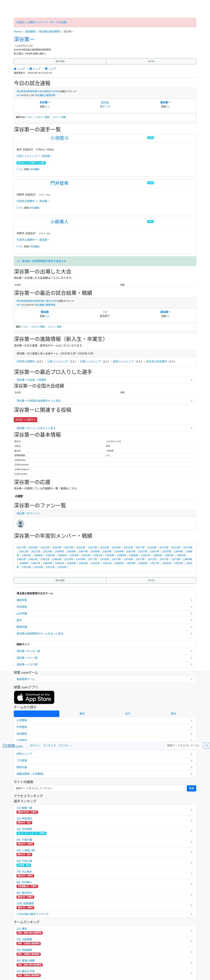Open 3位 大坪梓恩 ranking row
Screen dimensions: 210x980
[105, 831]
